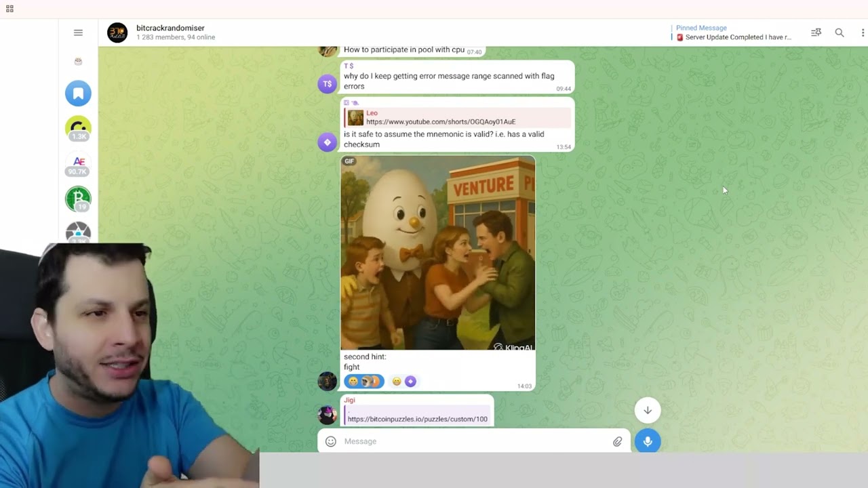
Task: Click message about range scanned flag errors
Action: click(x=449, y=81)
